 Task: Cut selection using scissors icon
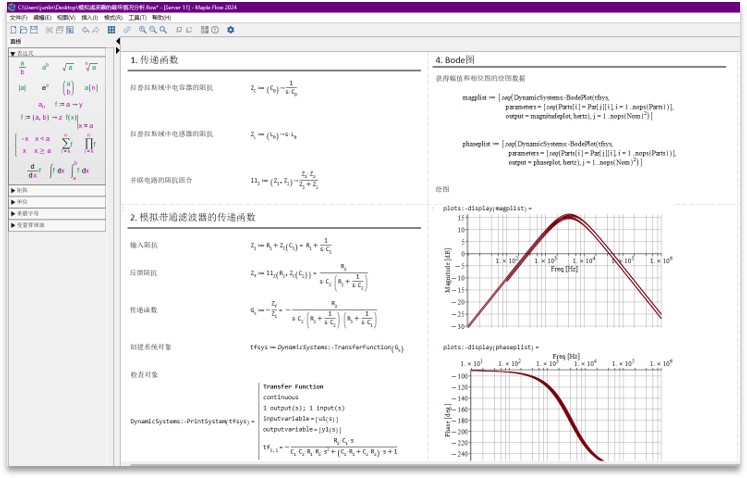[x=49, y=30]
